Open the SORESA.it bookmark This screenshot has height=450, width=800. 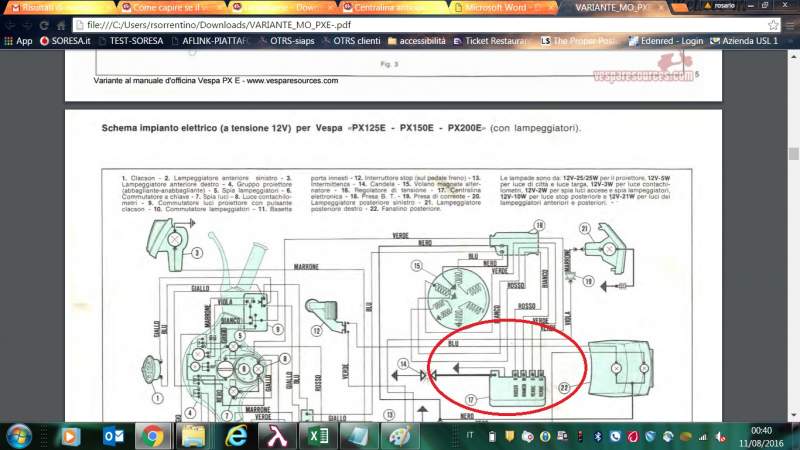coord(65,41)
